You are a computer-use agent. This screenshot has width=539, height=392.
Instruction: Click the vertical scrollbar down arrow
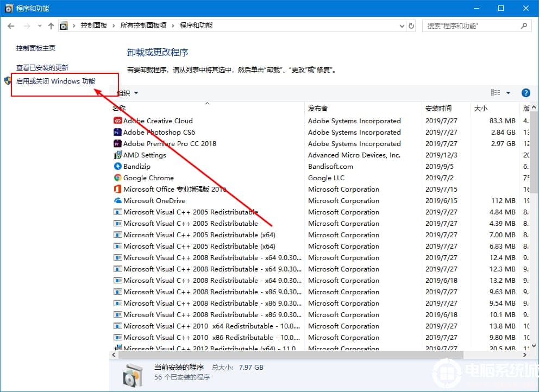(534, 346)
